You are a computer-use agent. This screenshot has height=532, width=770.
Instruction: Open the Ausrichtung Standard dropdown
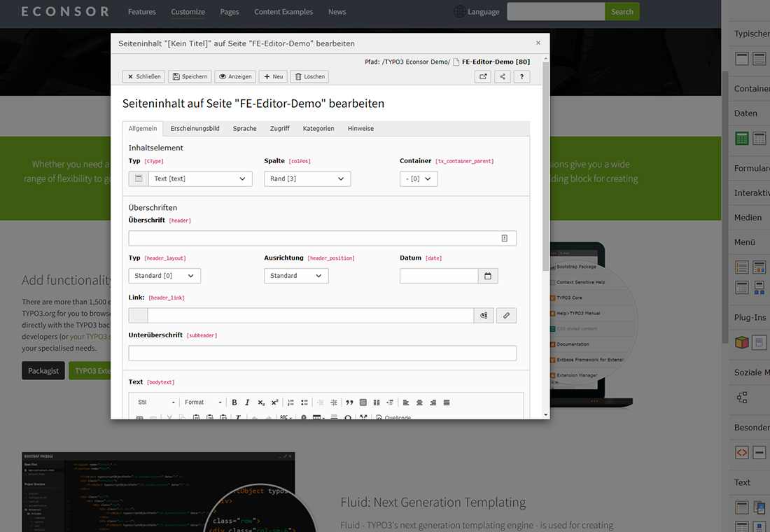[x=296, y=276]
